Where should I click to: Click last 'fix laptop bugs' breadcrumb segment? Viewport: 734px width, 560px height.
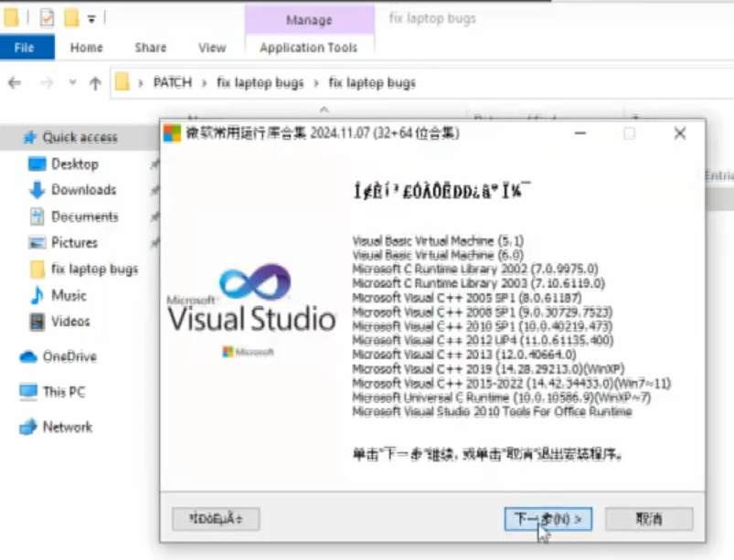coord(372,83)
